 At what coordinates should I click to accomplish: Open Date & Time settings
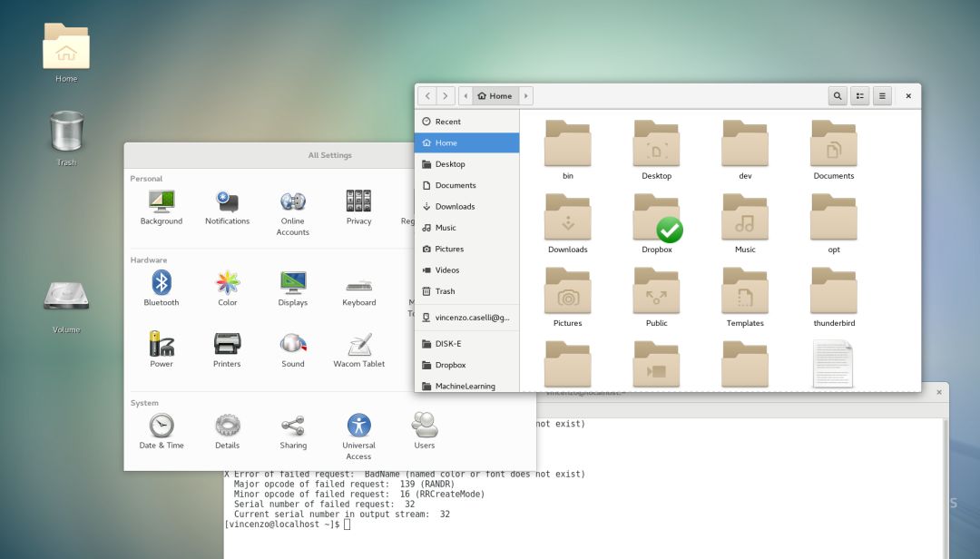pos(162,431)
